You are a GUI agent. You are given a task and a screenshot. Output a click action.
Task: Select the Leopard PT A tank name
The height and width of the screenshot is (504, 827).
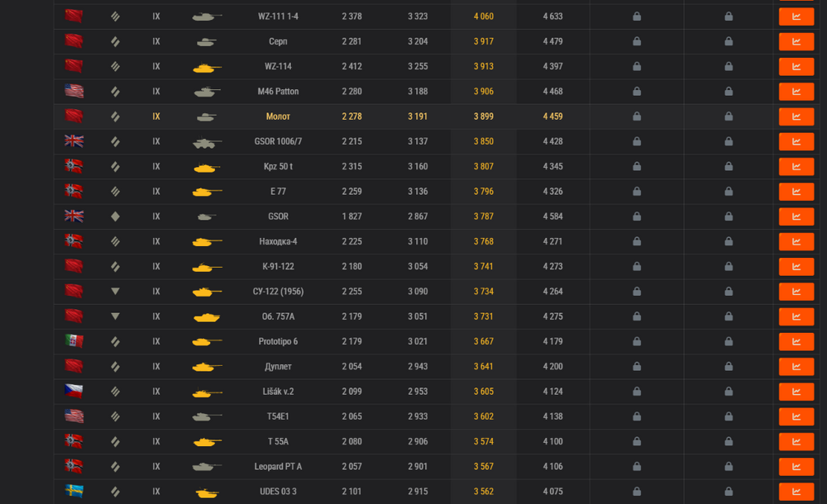tap(278, 467)
